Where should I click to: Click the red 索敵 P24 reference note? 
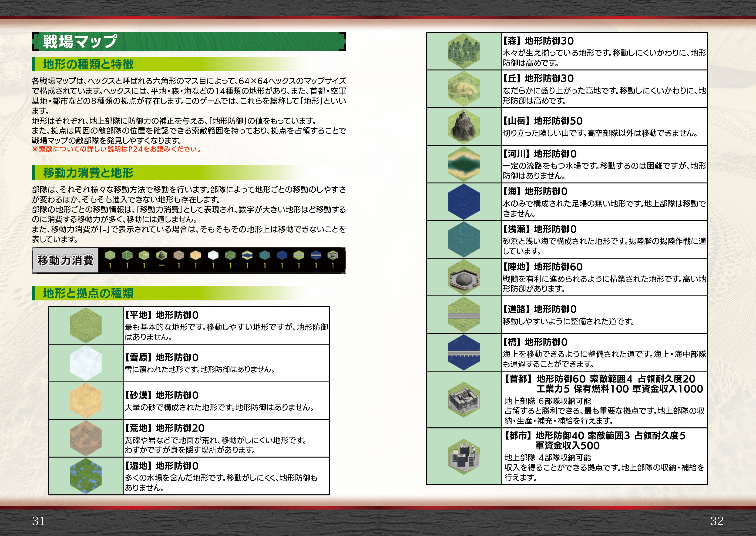click(116, 149)
